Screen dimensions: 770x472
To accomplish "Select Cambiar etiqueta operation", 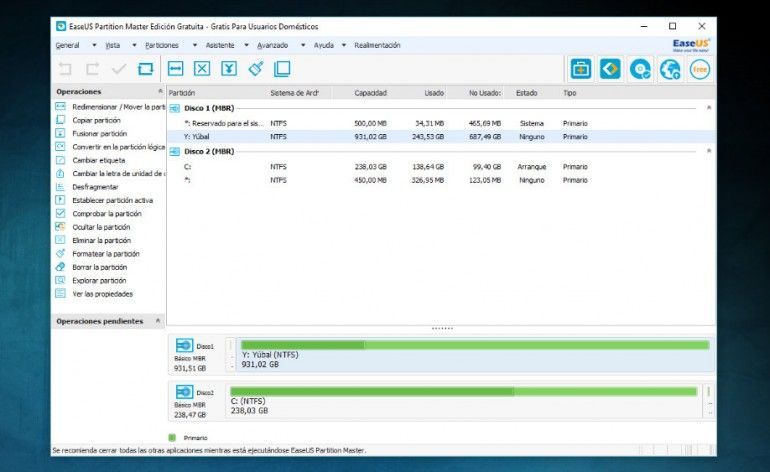I will click(x=99, y=160).
